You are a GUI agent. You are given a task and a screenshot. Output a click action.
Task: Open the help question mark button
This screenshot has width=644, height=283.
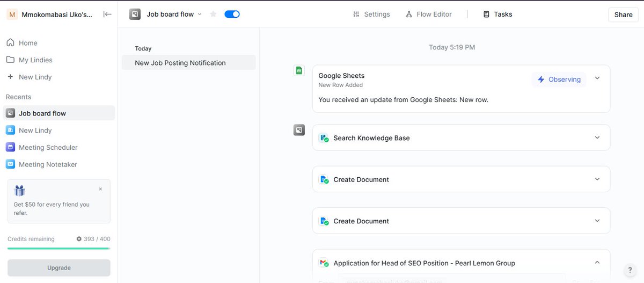[630, 270]
